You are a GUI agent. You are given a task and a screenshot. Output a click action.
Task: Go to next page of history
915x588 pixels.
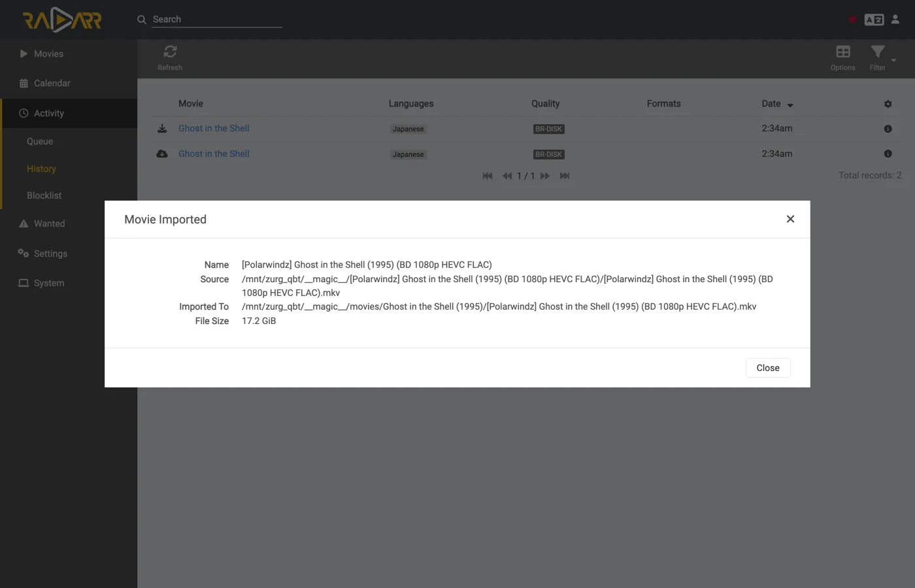545,176
